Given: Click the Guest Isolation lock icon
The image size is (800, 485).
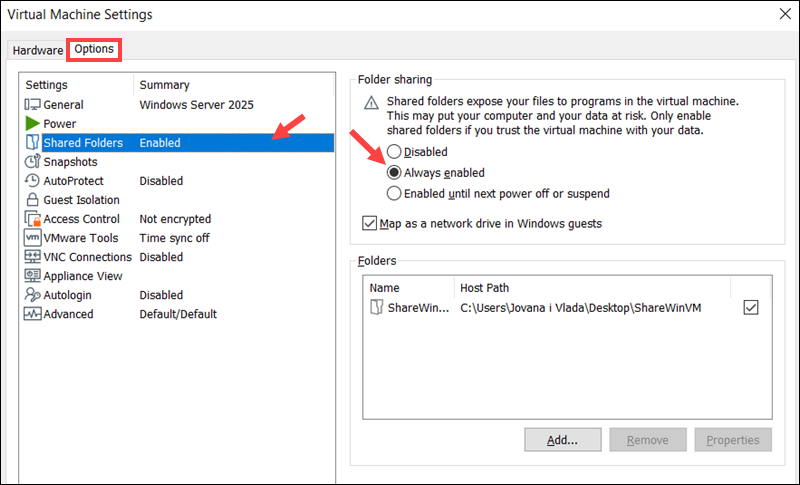Looking at the screenshot, I should pos(32,200).
